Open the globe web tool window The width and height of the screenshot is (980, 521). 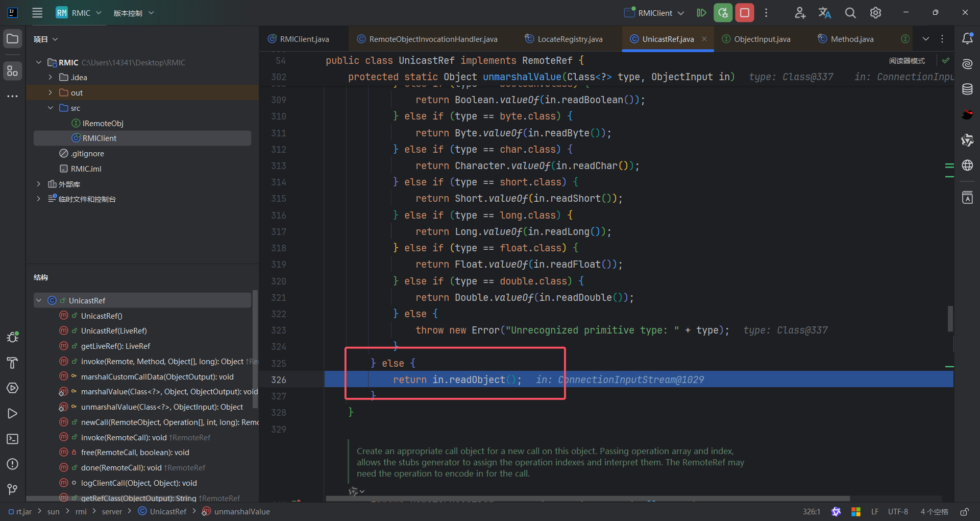[967, 165]
